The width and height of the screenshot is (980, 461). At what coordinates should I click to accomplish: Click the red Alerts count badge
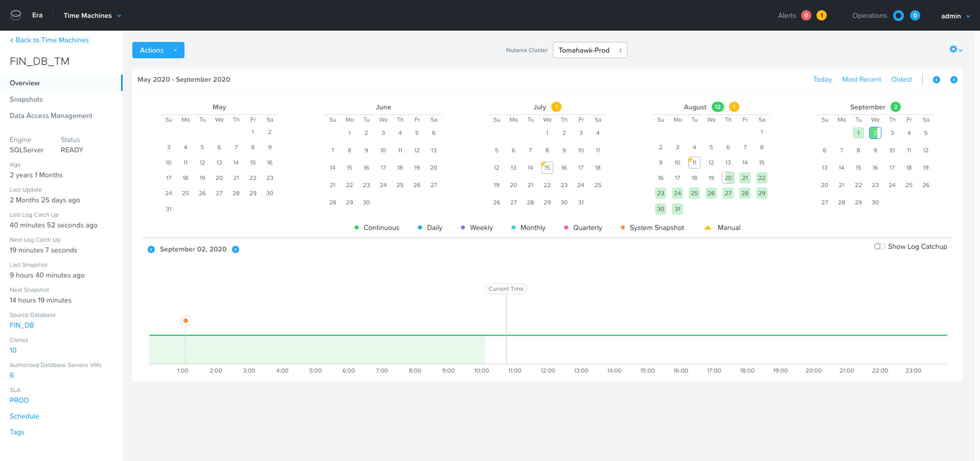(806, 15)
